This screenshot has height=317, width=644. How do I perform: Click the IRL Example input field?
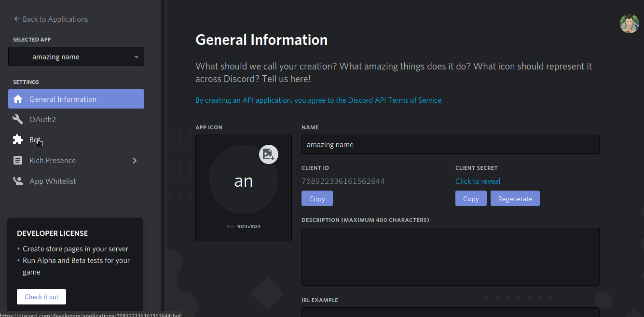451,312
